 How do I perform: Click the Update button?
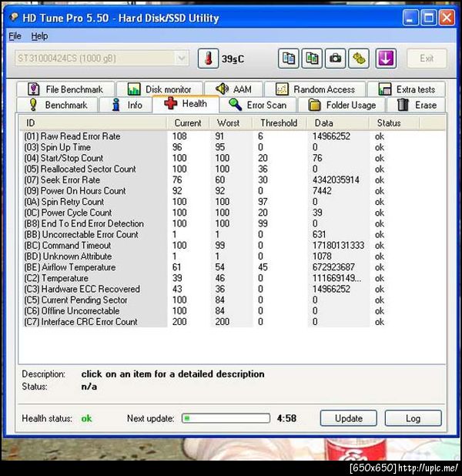(349, 418)
